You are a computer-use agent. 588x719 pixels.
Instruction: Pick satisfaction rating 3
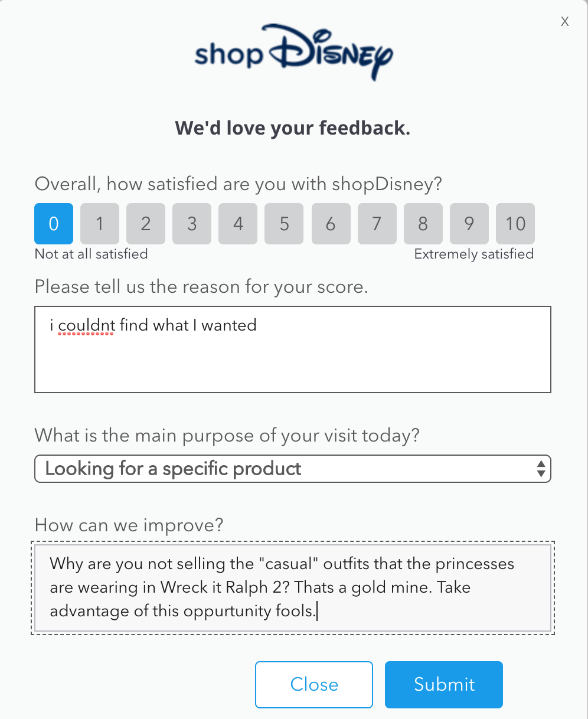point(192,224)
